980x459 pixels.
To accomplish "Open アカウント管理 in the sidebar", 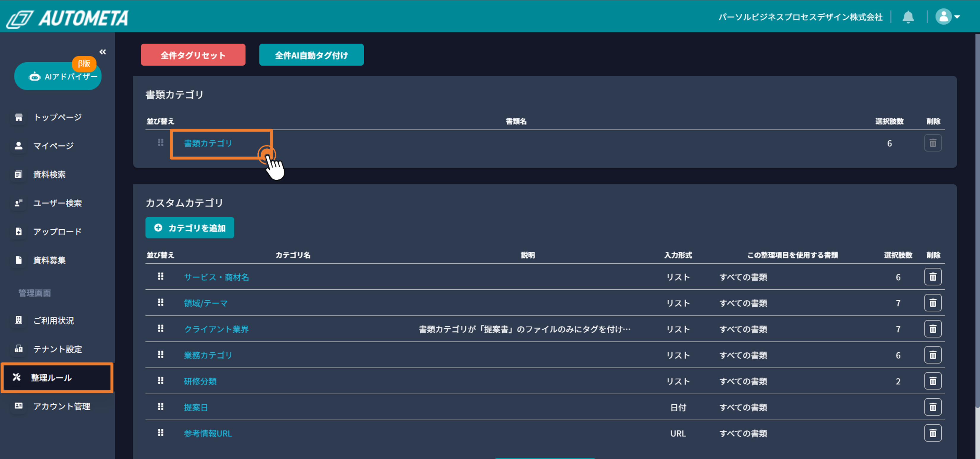I will (62, 406).
